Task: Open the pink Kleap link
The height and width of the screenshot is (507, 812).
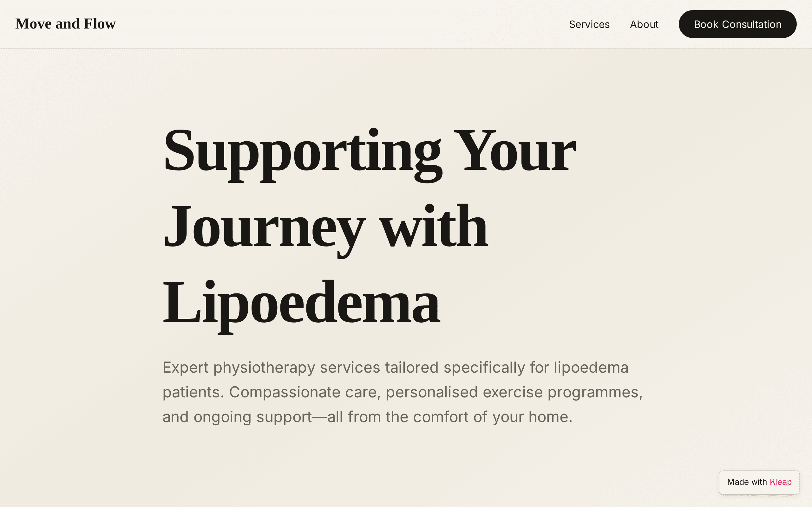Action: click(781, 482)
